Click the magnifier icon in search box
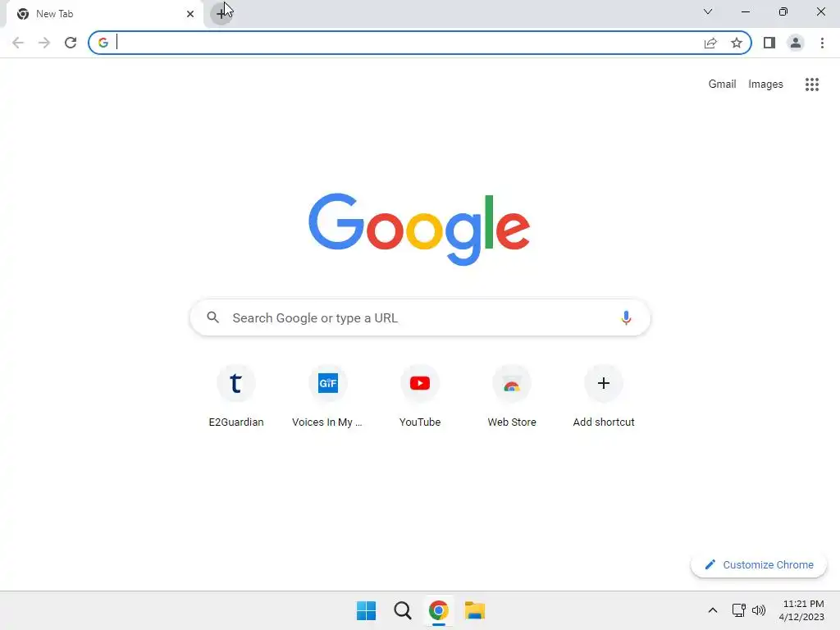 pos(213,317)
